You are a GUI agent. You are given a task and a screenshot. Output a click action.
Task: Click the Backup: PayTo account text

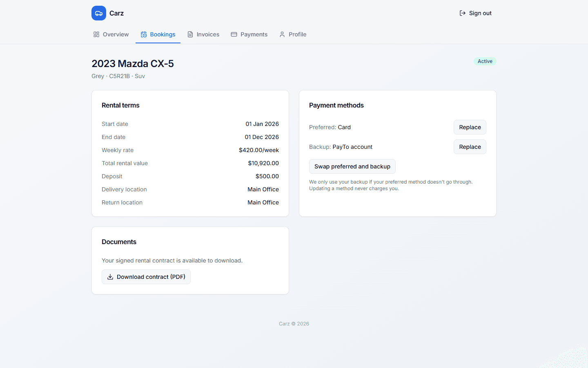click(x=341, y=147)
